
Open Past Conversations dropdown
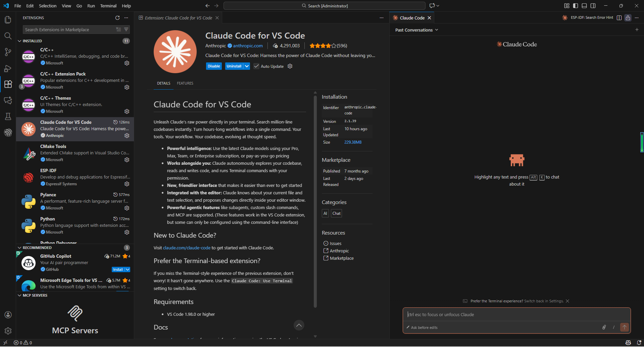[417, 30]
